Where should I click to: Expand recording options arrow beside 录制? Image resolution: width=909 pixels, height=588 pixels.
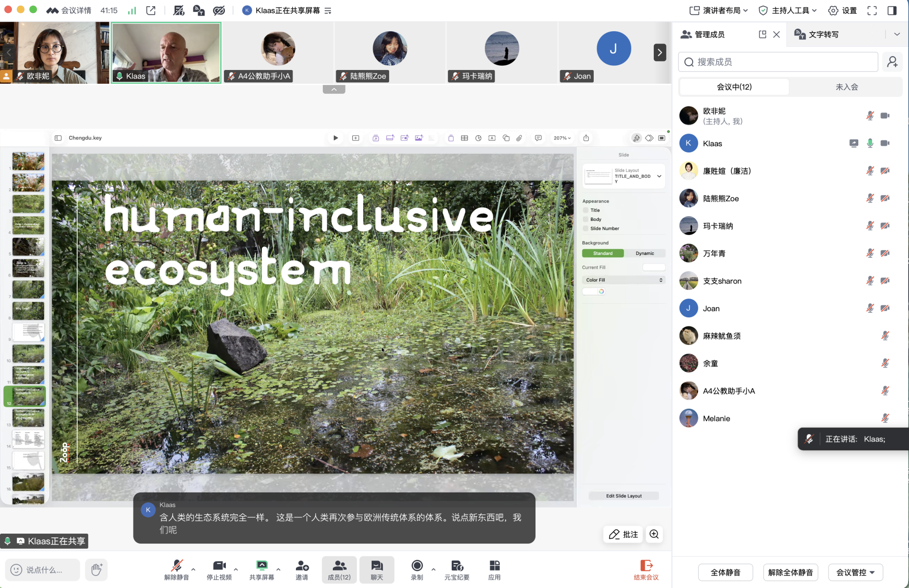[433, 569]
